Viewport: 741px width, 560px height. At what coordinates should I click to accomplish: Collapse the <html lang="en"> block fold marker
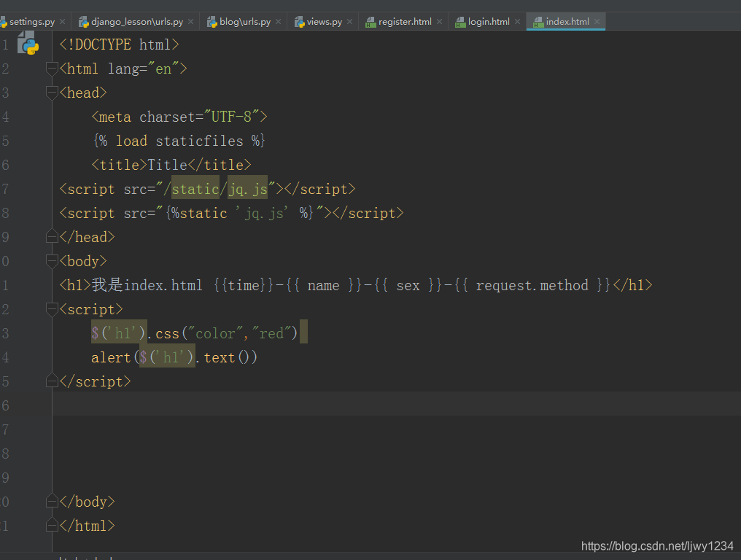(52, 69)
